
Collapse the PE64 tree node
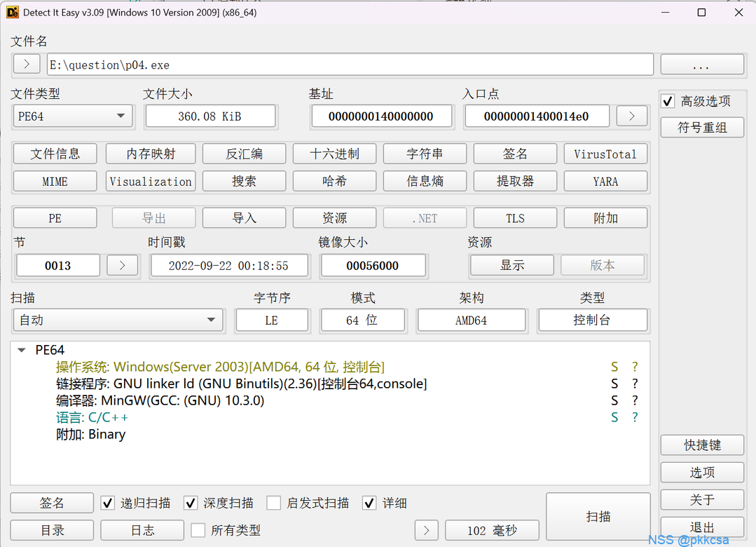click(x=22, y=350)
